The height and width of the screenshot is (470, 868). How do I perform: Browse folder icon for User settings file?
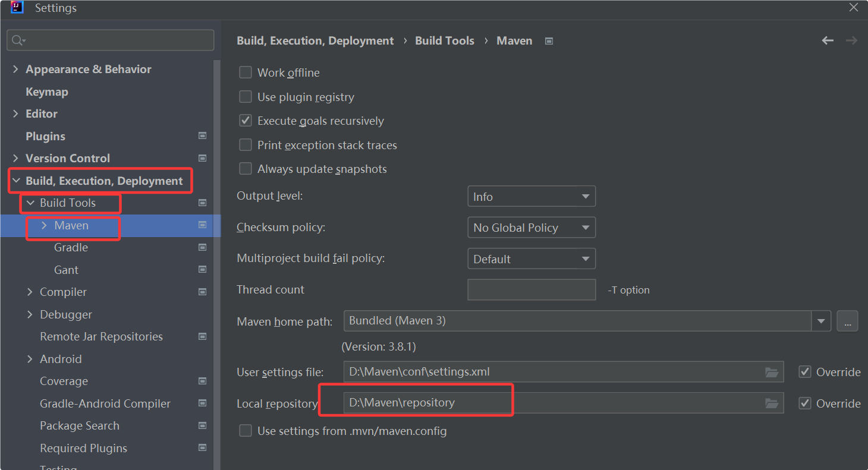[772, 373]
